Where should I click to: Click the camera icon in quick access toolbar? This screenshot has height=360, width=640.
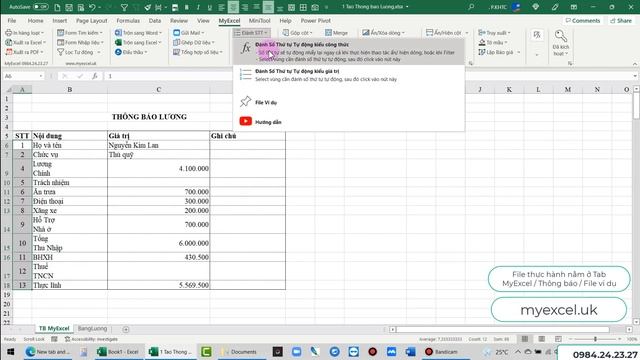pyautogui.click(x=315, y=7)
